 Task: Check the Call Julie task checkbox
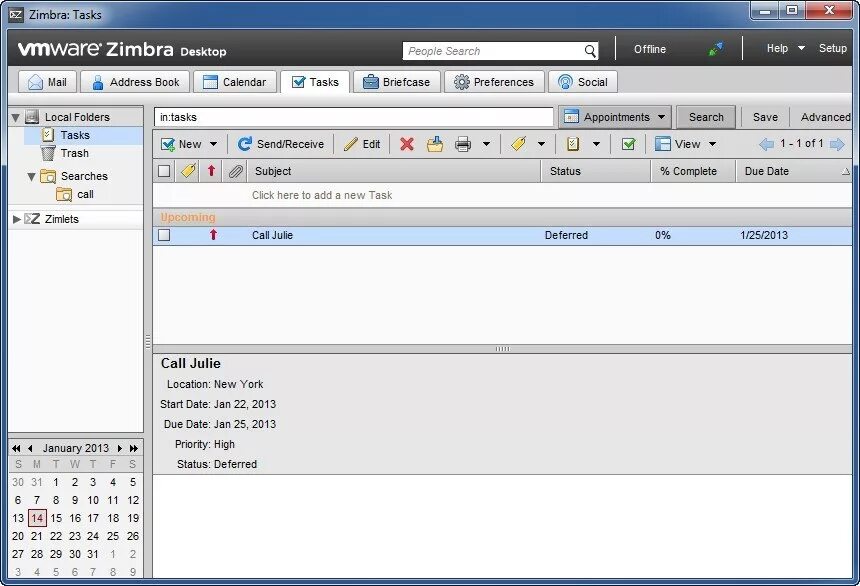(163, 235)
